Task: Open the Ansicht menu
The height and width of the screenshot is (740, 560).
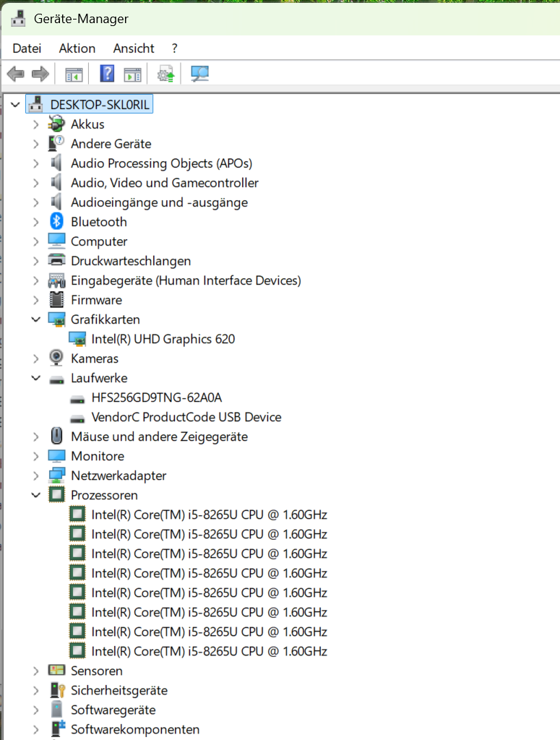Action: pos(134,48)
